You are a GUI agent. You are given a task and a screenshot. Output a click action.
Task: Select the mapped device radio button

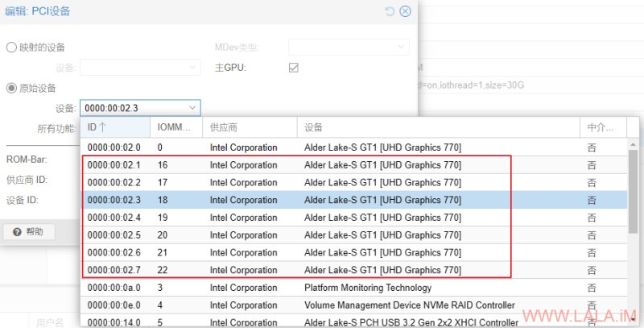pyautogui.click(x=11, y=48)
